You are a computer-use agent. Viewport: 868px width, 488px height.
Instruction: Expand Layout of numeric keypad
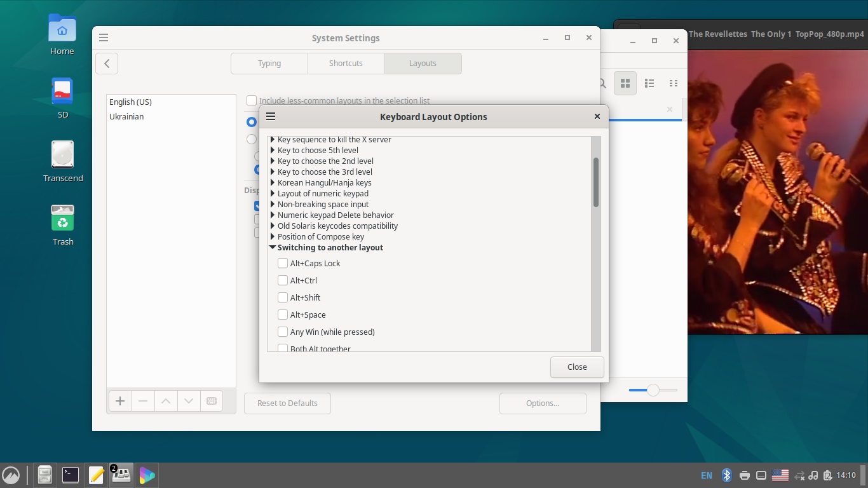click(273, 193)
